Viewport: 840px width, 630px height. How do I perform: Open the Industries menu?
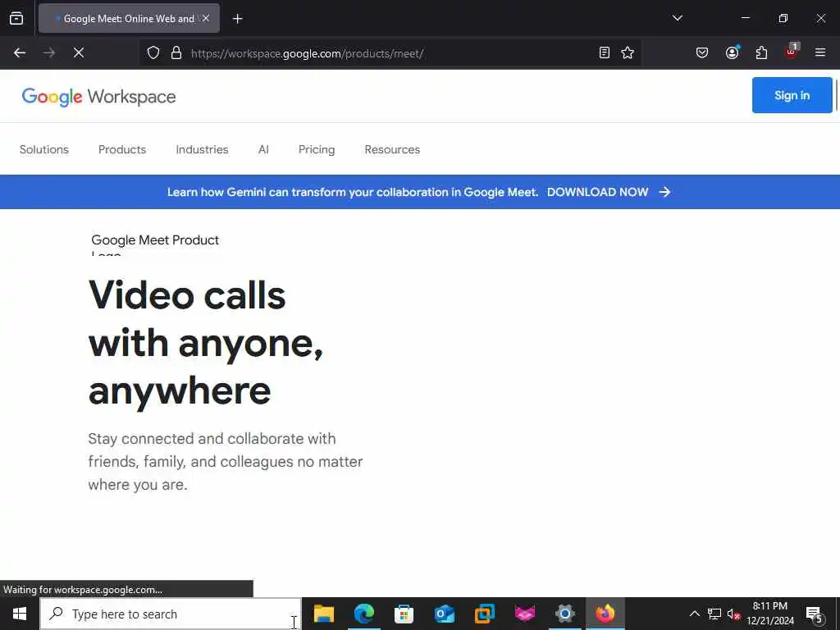point(202,149)
